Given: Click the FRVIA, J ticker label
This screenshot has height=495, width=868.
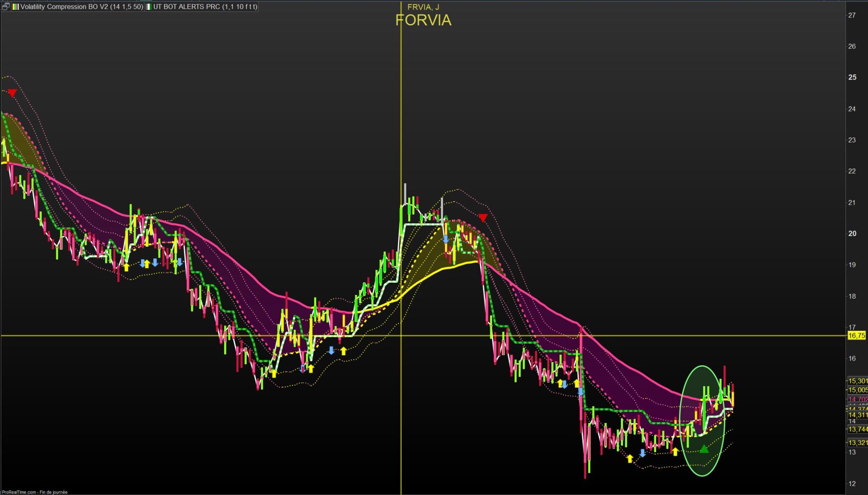Looking at the screenshot, I should click(x=423, y=7).
